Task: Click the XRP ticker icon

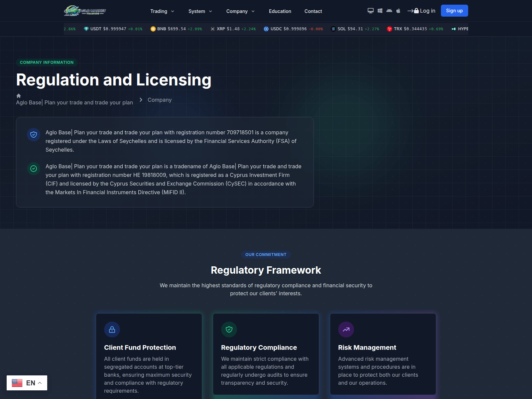Action: point(213,29)
